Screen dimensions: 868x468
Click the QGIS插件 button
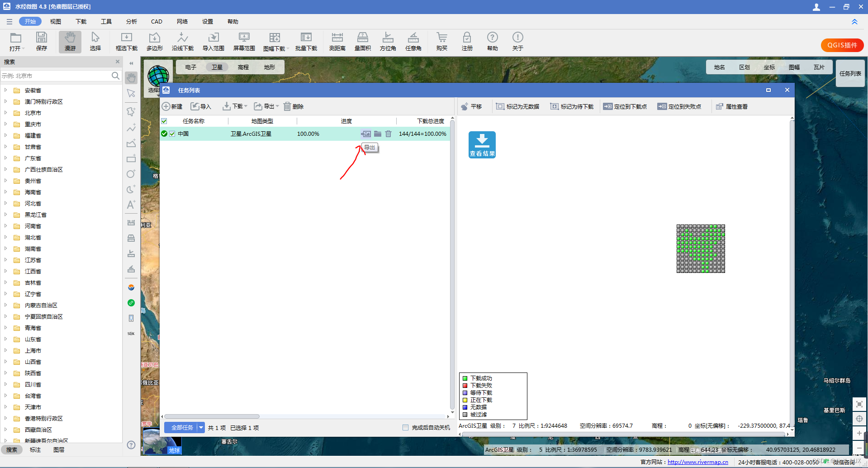point(842,45)
